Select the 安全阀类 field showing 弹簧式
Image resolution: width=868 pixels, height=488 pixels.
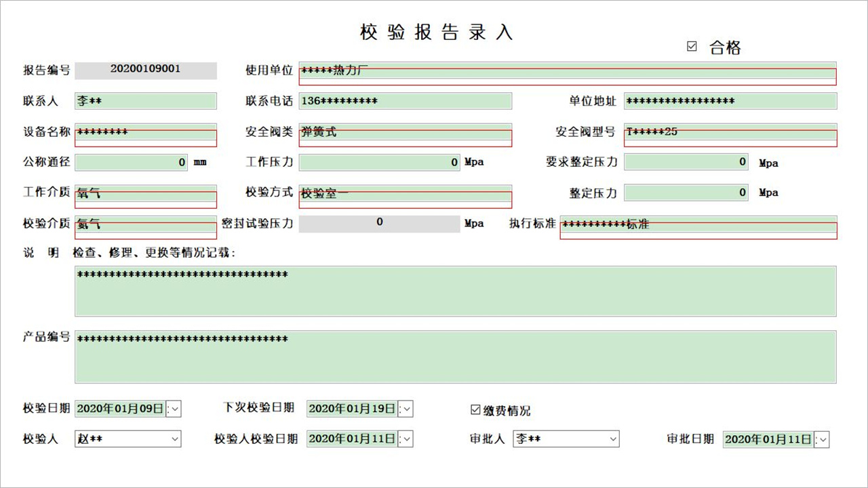coord(403,132)
